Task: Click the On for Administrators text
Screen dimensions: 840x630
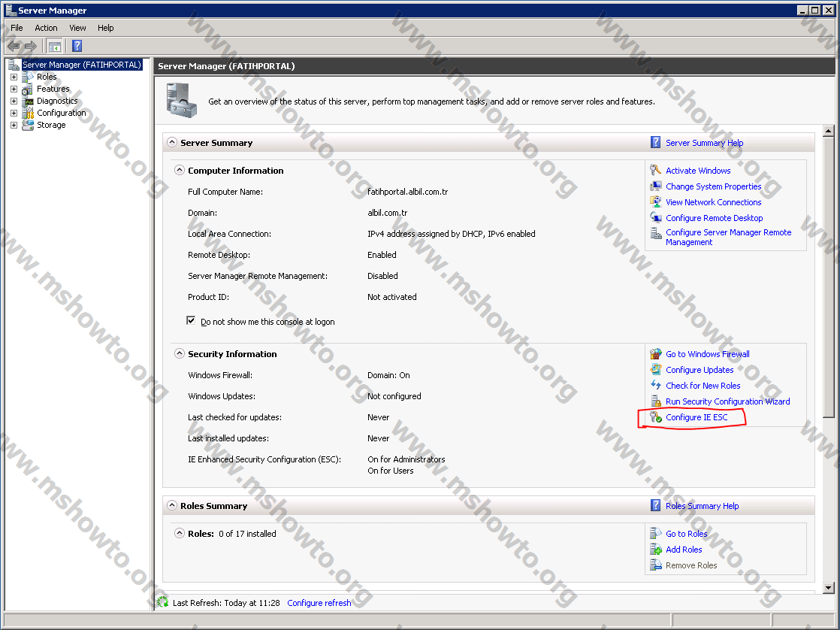Action: click(x=406, y=459)
